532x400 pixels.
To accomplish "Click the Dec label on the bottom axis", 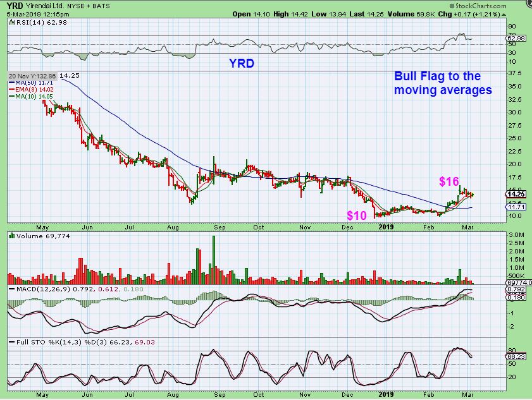I will point(347,394).
